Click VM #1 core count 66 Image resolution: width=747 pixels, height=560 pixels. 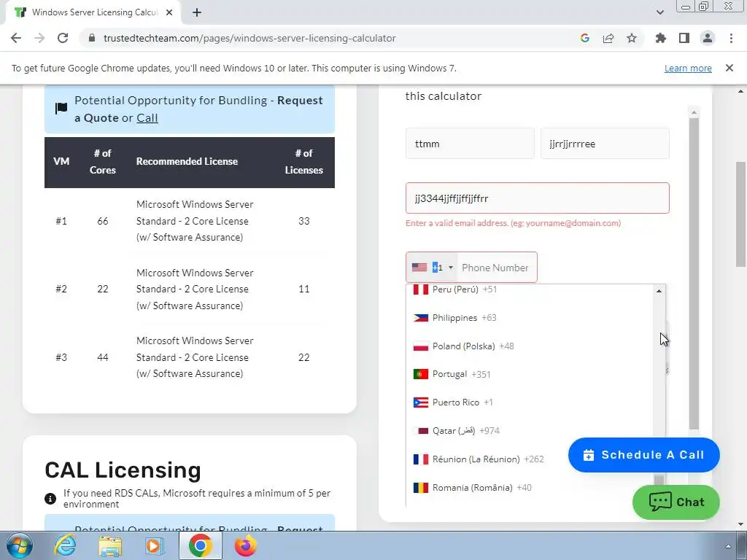(102, 221)
